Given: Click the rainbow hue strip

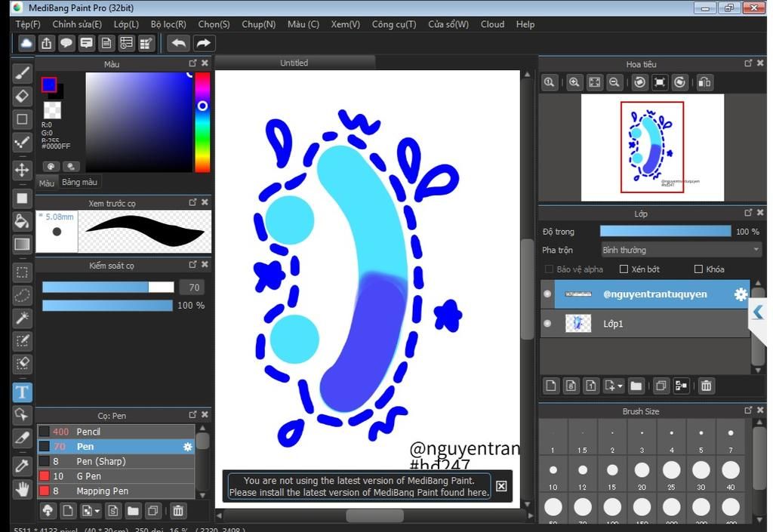Looking at the screenshot, I should 202,122.
